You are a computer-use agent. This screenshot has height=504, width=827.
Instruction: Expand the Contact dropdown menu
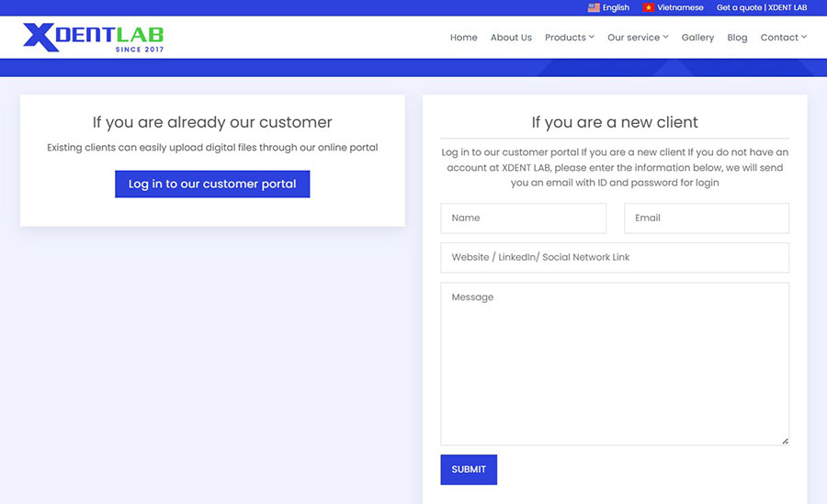783,38
